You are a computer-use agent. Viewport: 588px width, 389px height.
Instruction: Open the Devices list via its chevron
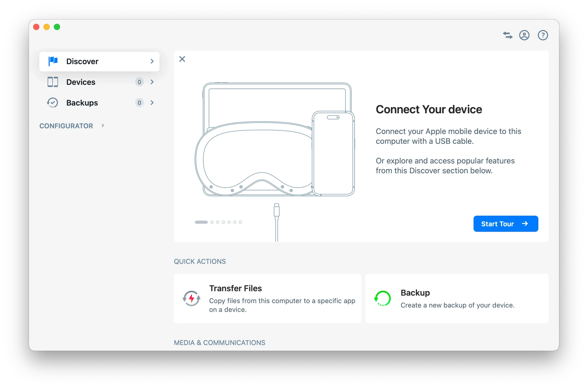tap(152, 82)
